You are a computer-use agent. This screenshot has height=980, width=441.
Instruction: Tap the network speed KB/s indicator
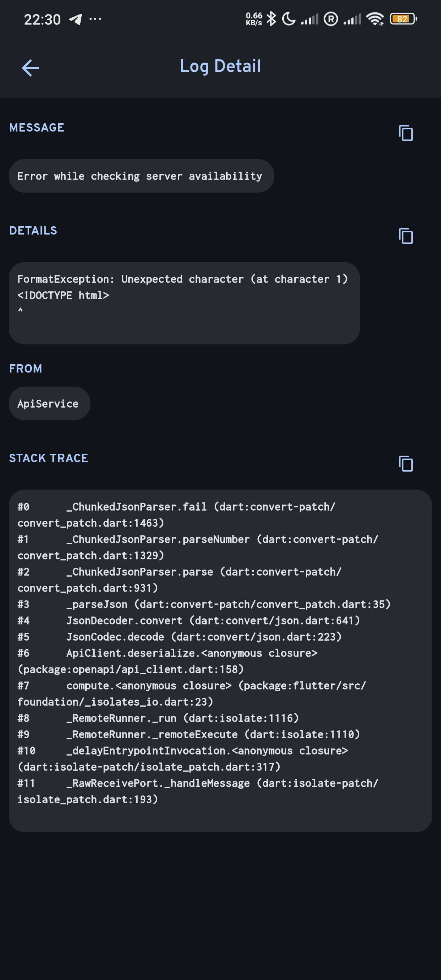tap(254, 19)
